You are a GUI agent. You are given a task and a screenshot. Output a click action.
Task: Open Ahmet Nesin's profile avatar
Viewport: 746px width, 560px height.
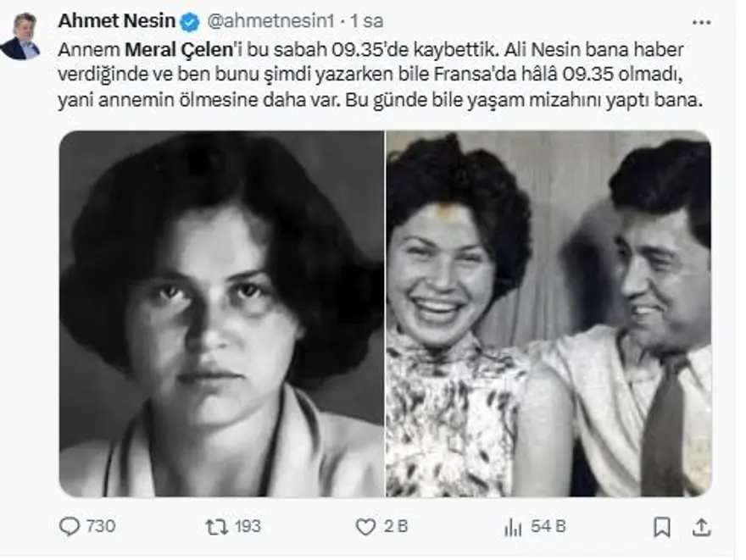pos(20,36)
